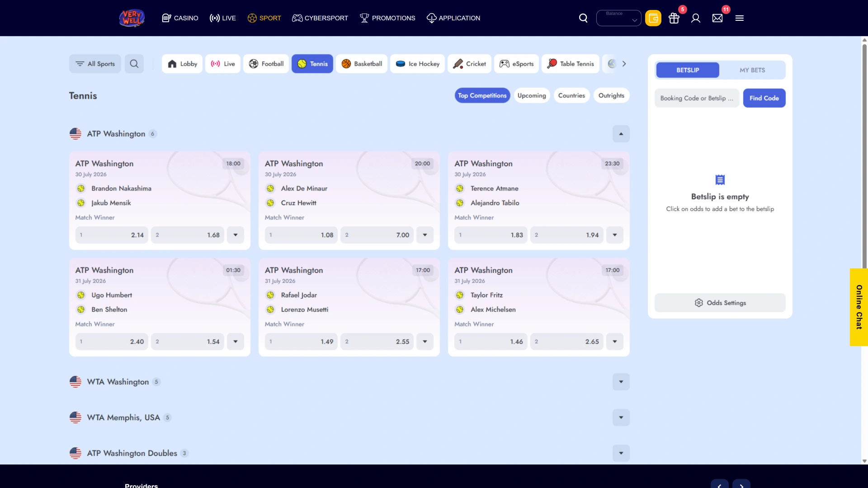The image size is (868, 488).
Task: Collapse the ATP Washington section
Action: pyautogui.click(x=621, y=134)
